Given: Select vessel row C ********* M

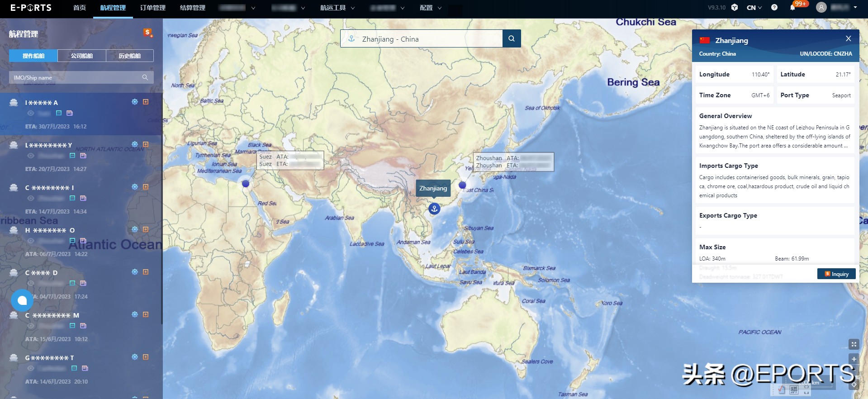Looking at the screenshot, I should 81,326.
